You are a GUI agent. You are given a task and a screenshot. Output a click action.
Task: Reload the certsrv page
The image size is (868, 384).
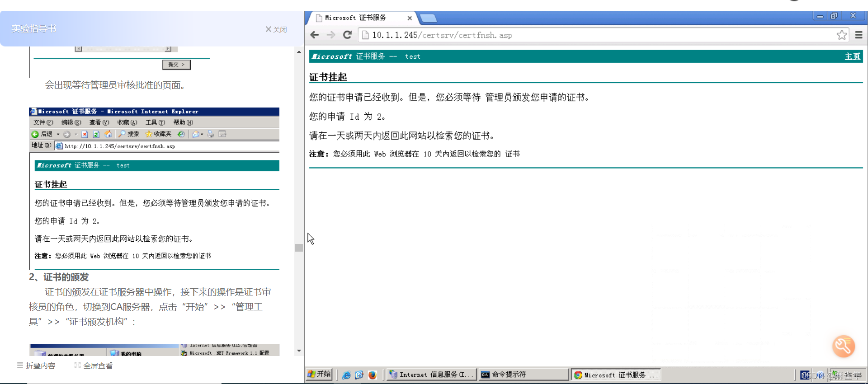click(x=347, y=35)
